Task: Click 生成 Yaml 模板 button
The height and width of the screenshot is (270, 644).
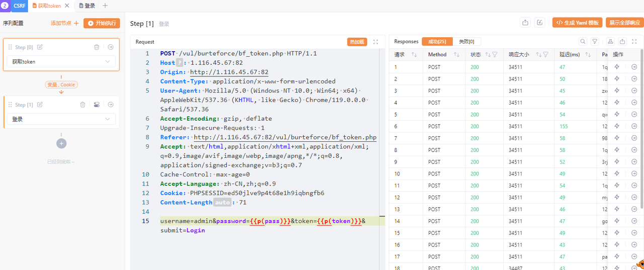Action: click(577, 23)
